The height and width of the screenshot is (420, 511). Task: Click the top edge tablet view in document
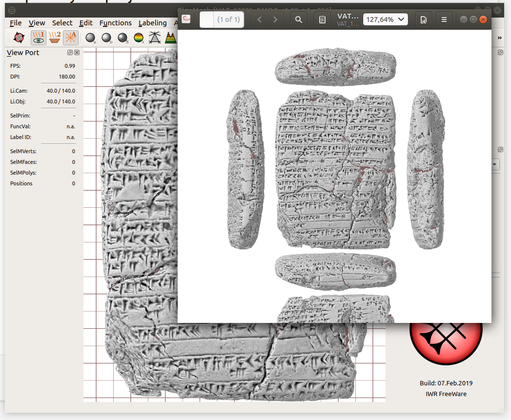click(x=336, y=67)
